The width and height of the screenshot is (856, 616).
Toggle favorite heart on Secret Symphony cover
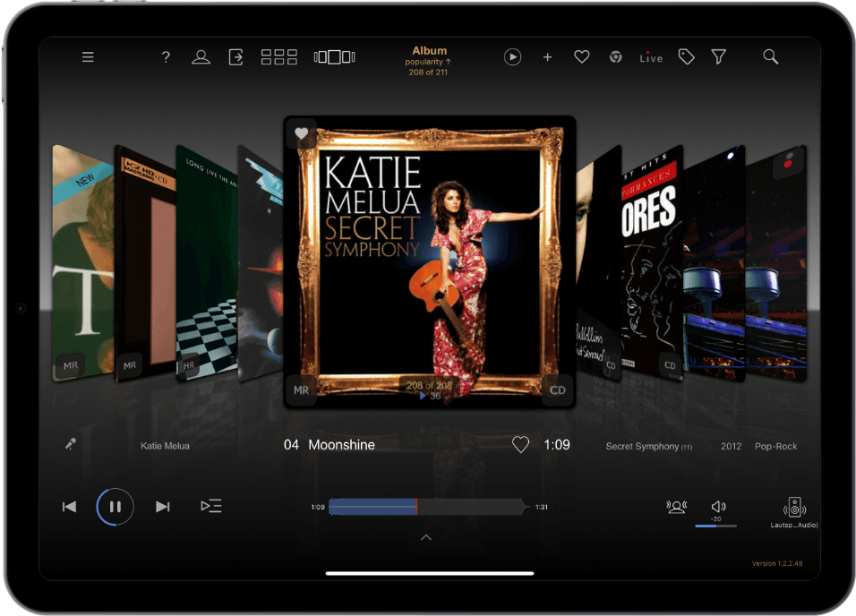(x=302, y=133)
